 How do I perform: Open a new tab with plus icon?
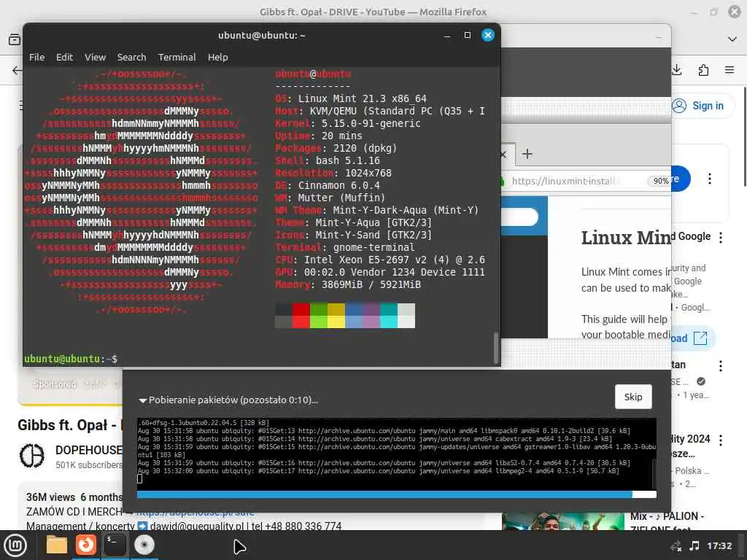tap(527, 154)
